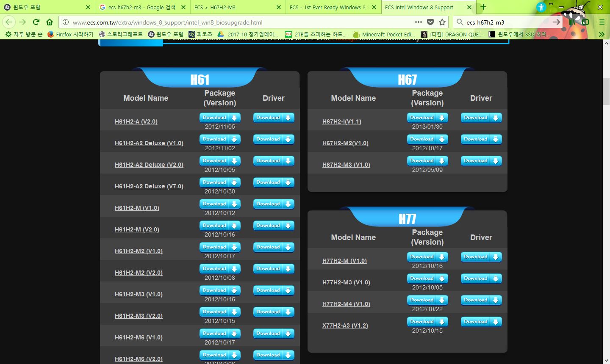The height and width of the screenshot is (364, 610).
Task: Switch to ECS 1st Ever Ready Windows 8 tab
Action: [333, 7]
